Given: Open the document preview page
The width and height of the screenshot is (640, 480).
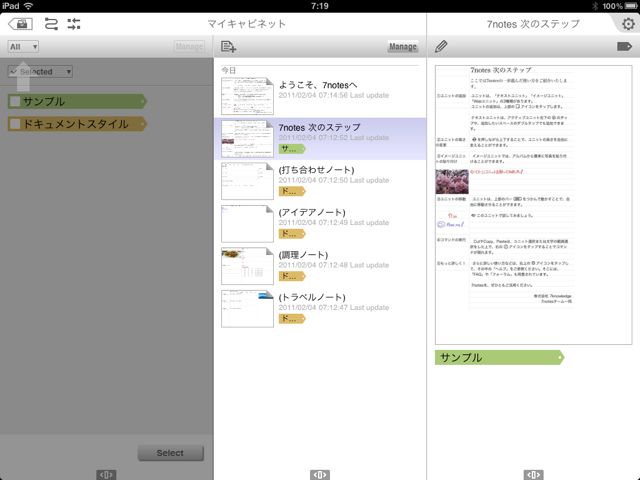Looking at the screenshot, I should point(533,204).
